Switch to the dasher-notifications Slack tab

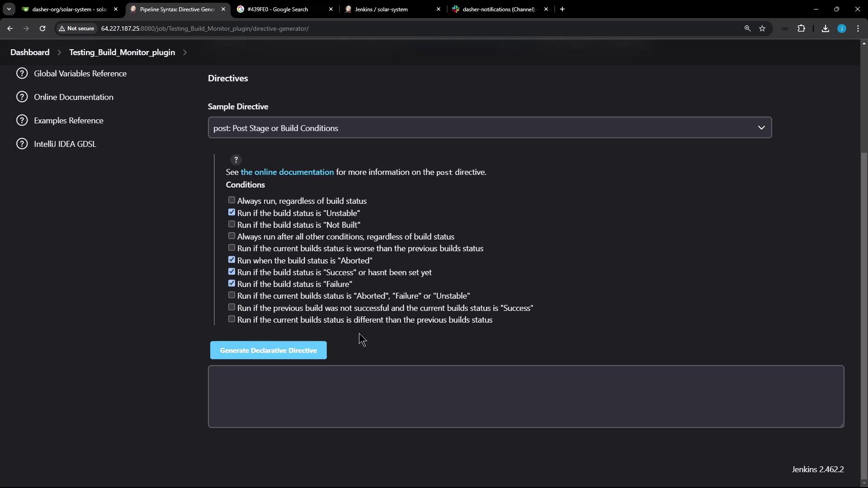pyautogui.click(x=497, y=9)
